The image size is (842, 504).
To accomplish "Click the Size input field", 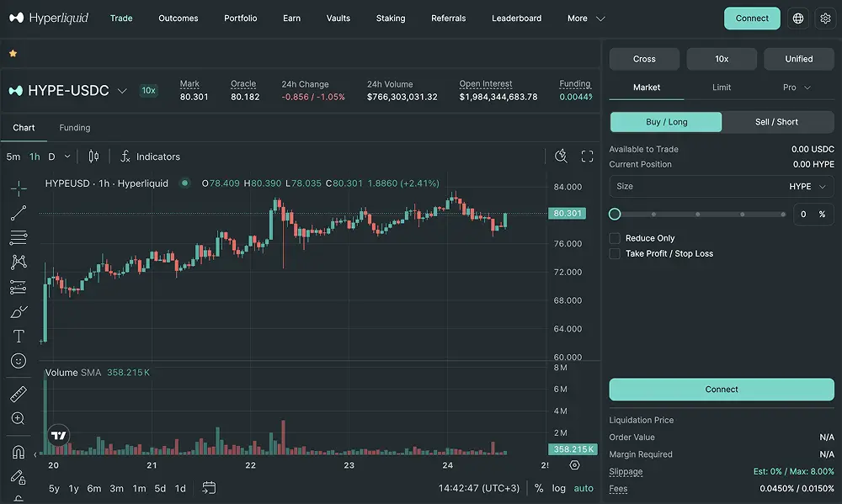I will (722, 186).
